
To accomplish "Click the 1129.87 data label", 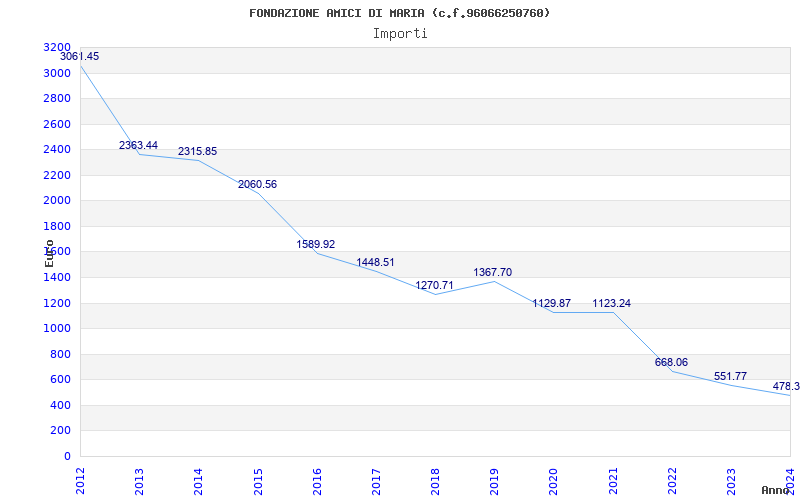I will (552, 304).
